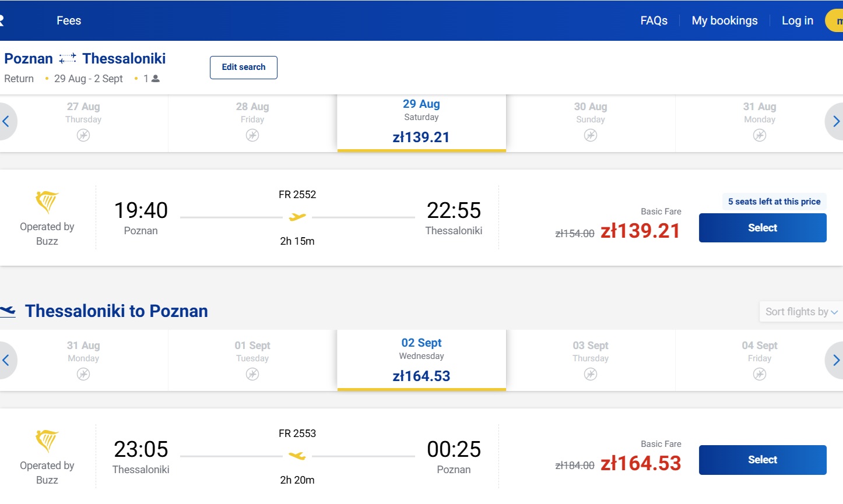
Task: Click the passenger icon in the search summary
Action: coord(156,79)
